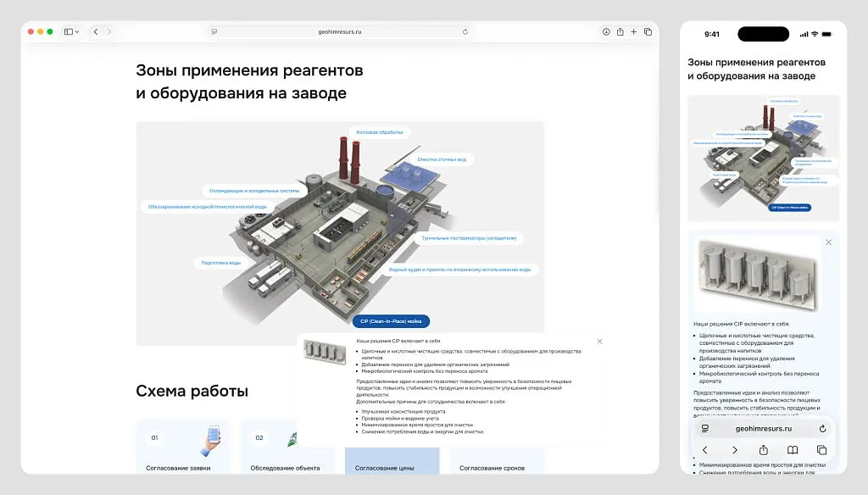
Task: Open the tab overview icon in Safari
Action: pos(648,31)
